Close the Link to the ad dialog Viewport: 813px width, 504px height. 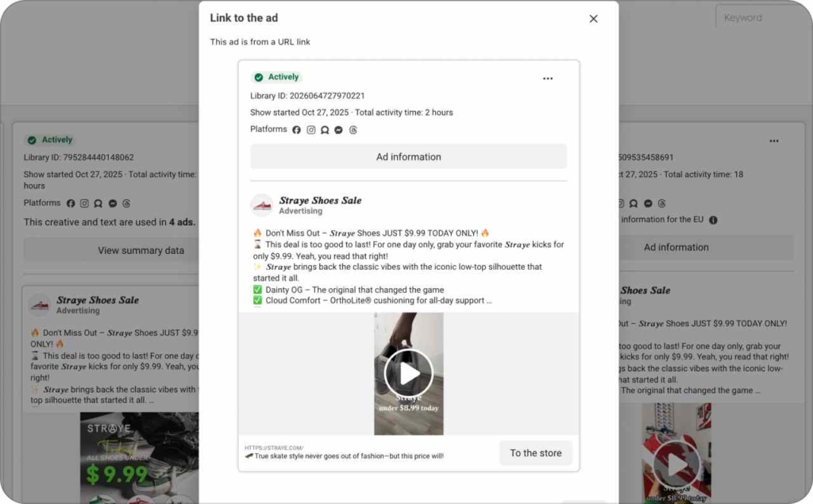point(593,19)
